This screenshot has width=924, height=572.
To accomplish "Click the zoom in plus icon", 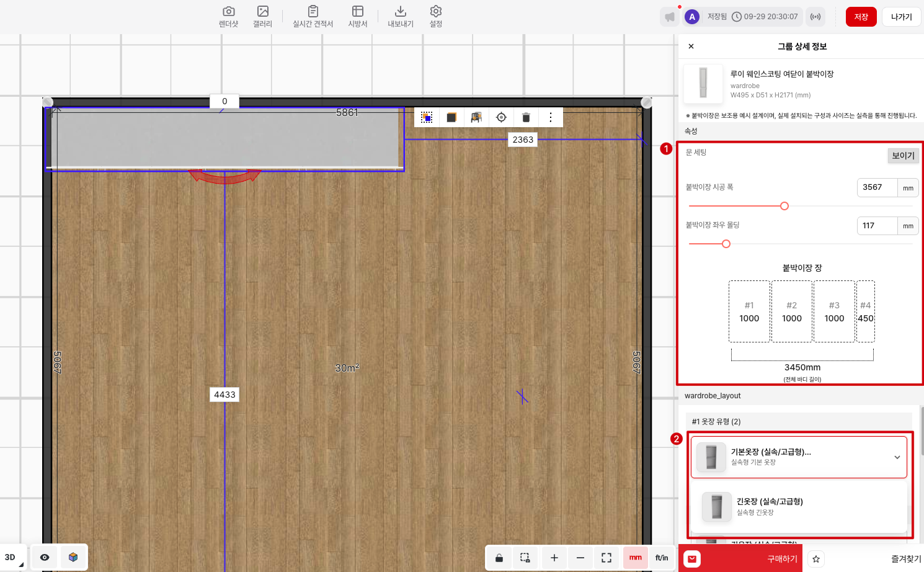I will [x=554, y=558].
